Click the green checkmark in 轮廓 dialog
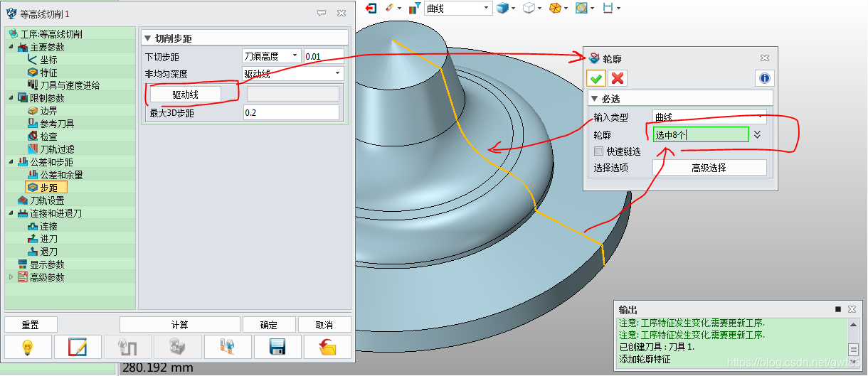This screenshot has width=868, height=376. (x=596, y=78)
